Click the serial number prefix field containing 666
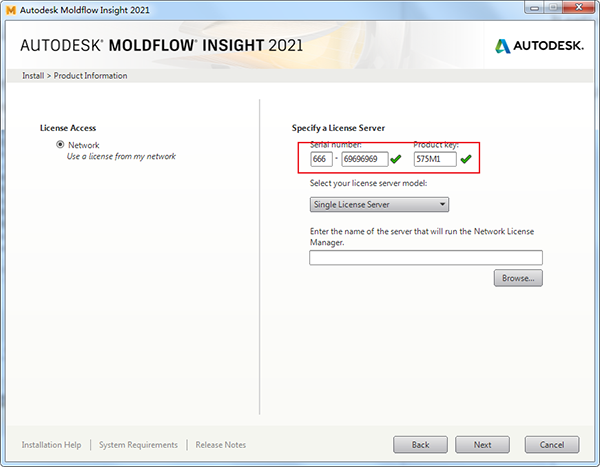Image resolution: width=600 pixels, height=467 pixels. click(321, 159)
